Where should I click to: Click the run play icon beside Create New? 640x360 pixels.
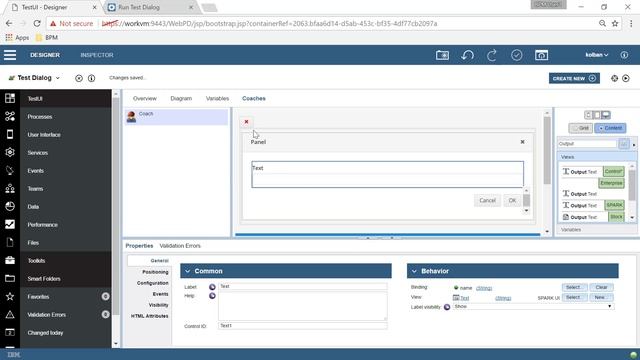point(626,78)
